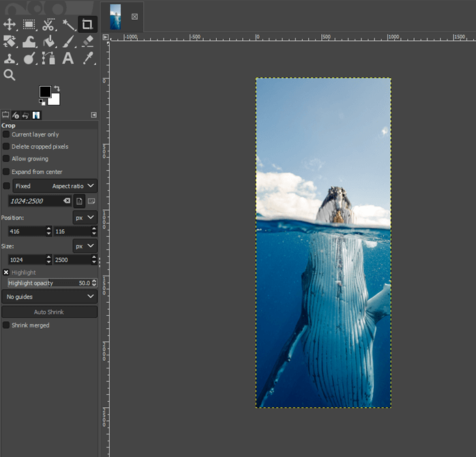Open the Fixed Aspect ratio dropdown
Screen dimensions: 476x457
tap(55, 186)
